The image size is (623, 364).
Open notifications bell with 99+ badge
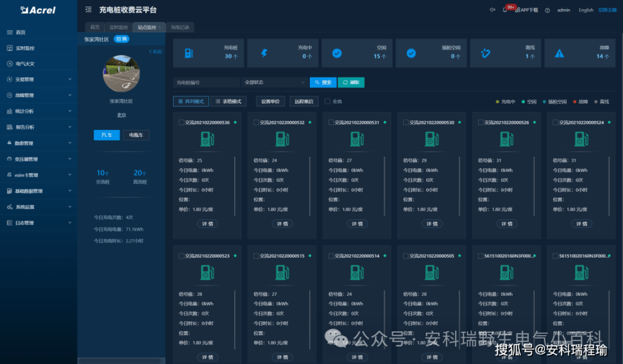point(505,10)
